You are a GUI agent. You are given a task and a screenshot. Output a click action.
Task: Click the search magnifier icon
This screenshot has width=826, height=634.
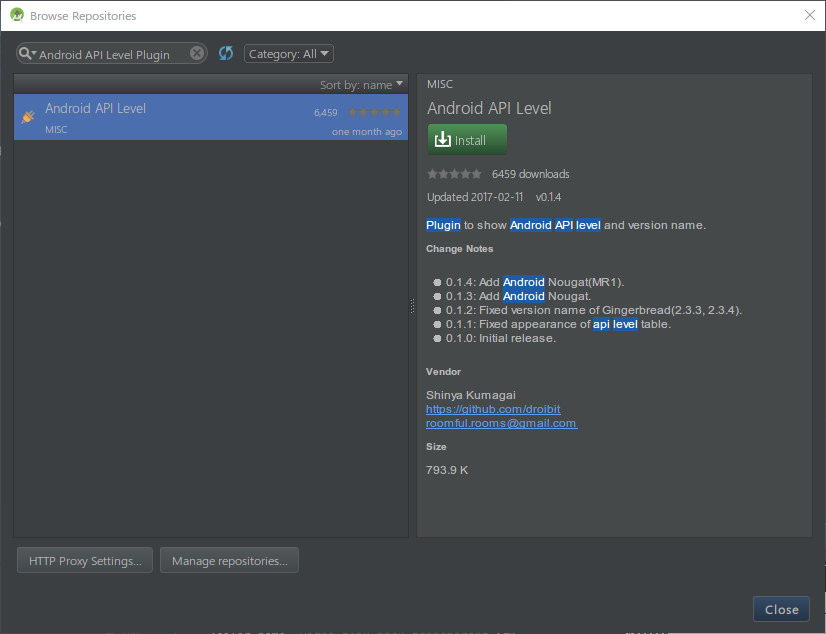[26, 54]
